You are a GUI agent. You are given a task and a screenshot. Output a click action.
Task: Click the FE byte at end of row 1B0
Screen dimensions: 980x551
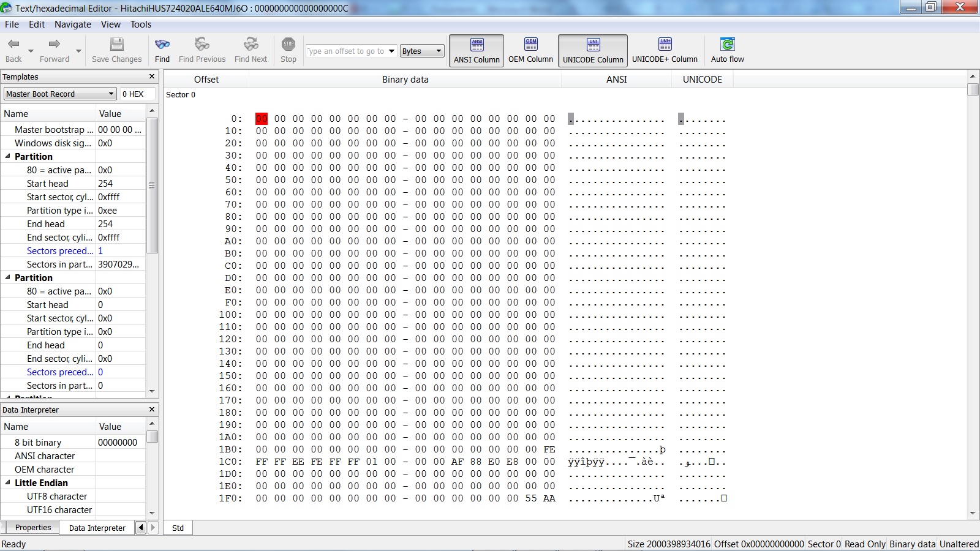coord(549,449)
